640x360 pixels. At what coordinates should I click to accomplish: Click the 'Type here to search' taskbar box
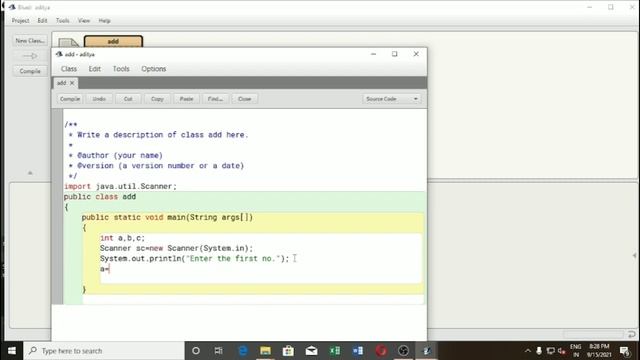point(104,351)
